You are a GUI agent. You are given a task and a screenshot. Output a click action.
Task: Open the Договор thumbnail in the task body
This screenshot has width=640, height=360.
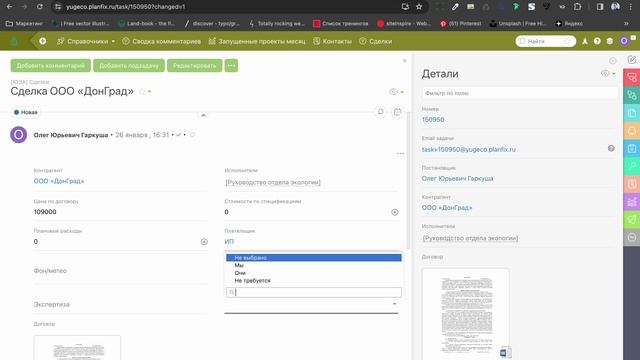[x=77, y=348]
